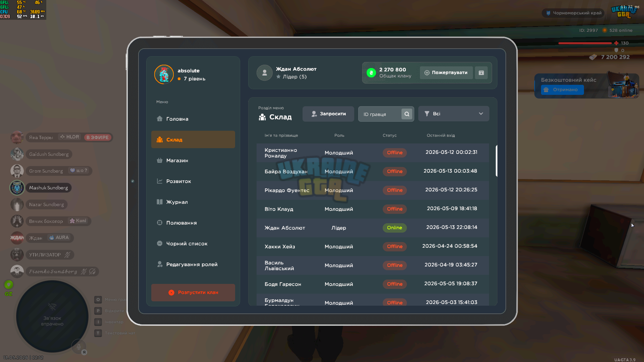Screen dimensions: 644x362
Task: Click the plus icon in Пожертвувати button
Action: coord(427,73)
